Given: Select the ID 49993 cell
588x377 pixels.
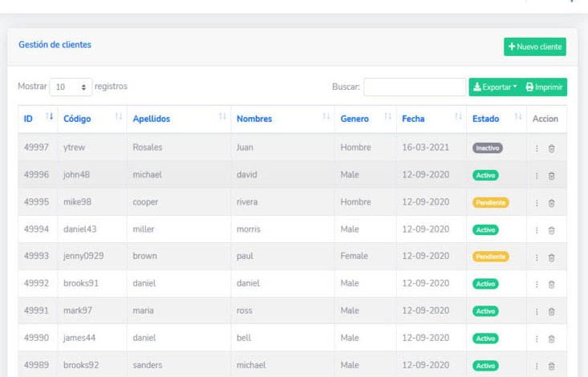Looking at the screenshot, I should (38, 256).
